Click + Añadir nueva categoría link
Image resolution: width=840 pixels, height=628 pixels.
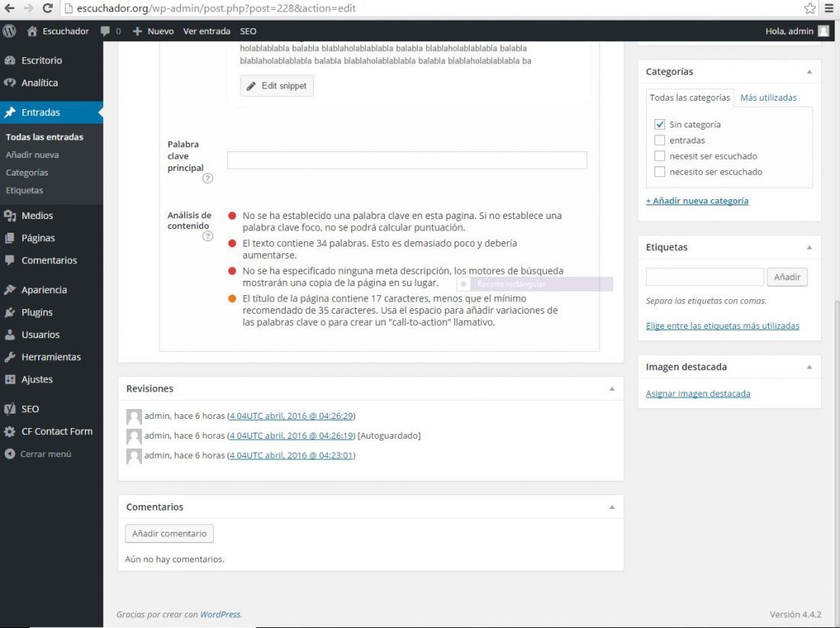pyautogui.click(x=697, y=201)
